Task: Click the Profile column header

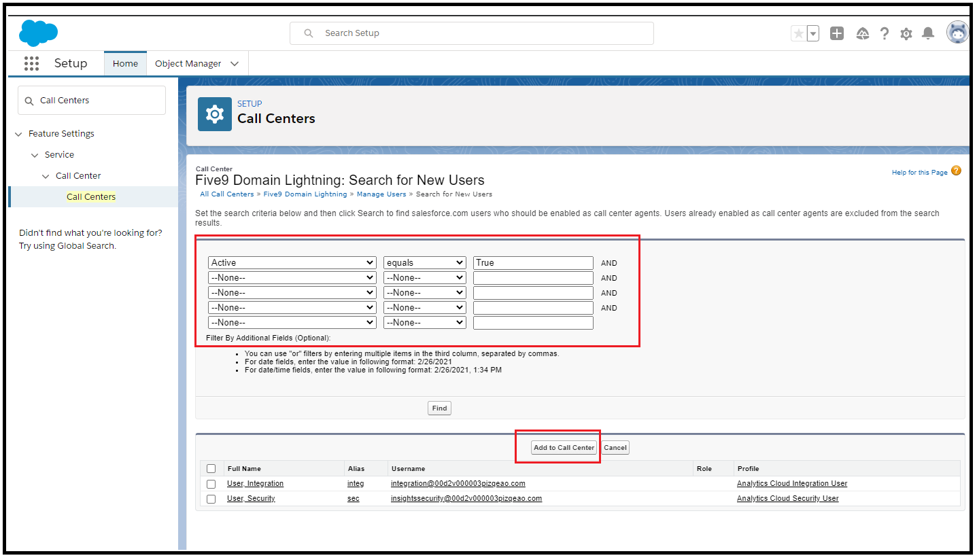Action: [748, 469]
